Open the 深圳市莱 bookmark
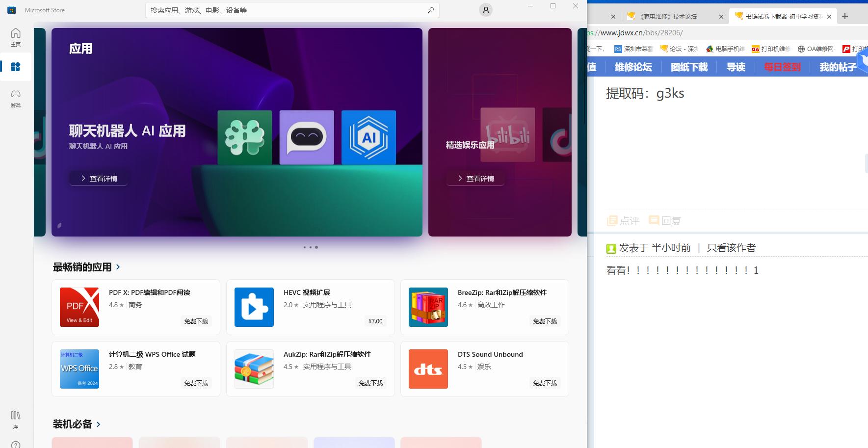 633,49
